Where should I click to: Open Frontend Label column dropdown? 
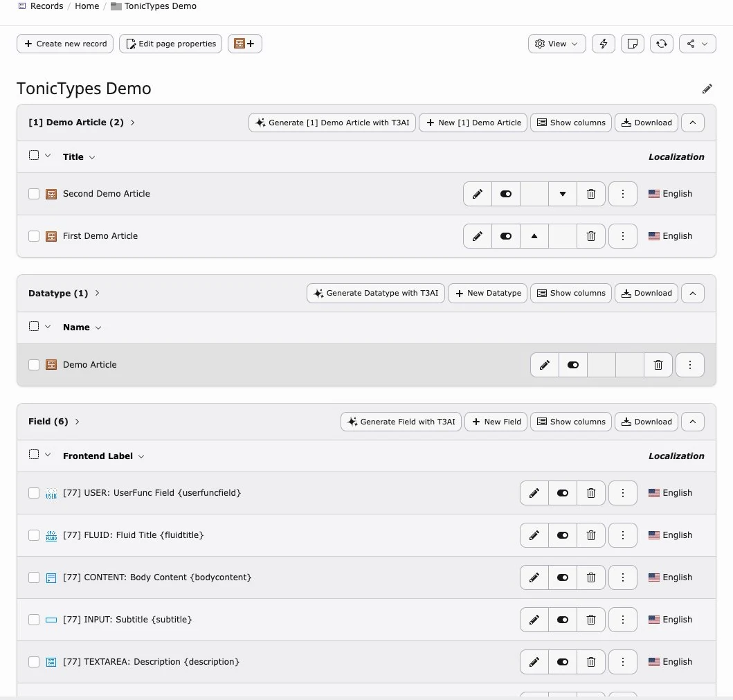(103, 456)
